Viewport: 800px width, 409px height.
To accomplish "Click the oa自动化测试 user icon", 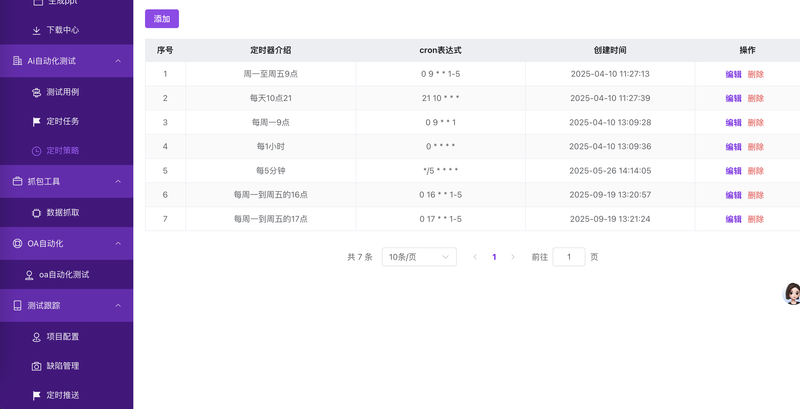I will [x=29, y=274].
